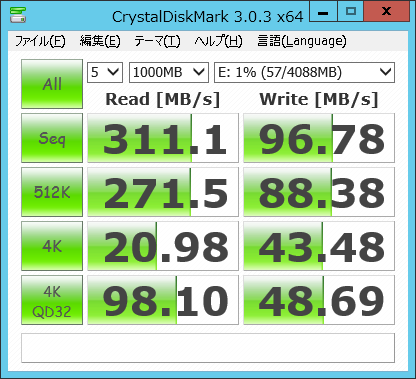Select the 512K write result 88.38
416x379 pixels.
tap(319, 192)
